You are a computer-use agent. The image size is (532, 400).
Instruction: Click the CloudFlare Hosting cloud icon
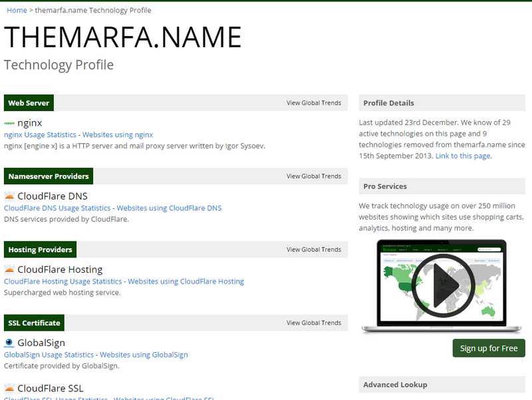click(x=9, y=270)
